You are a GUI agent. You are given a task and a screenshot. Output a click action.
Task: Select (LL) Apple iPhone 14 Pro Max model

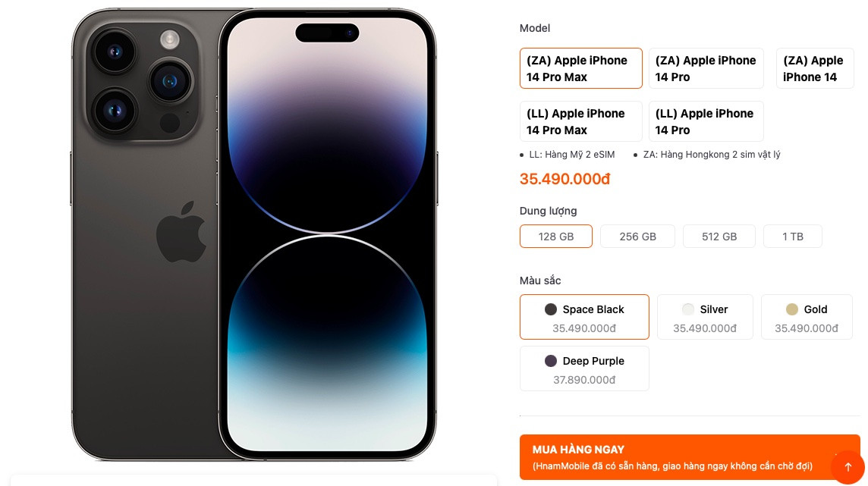tap(580, 121)
